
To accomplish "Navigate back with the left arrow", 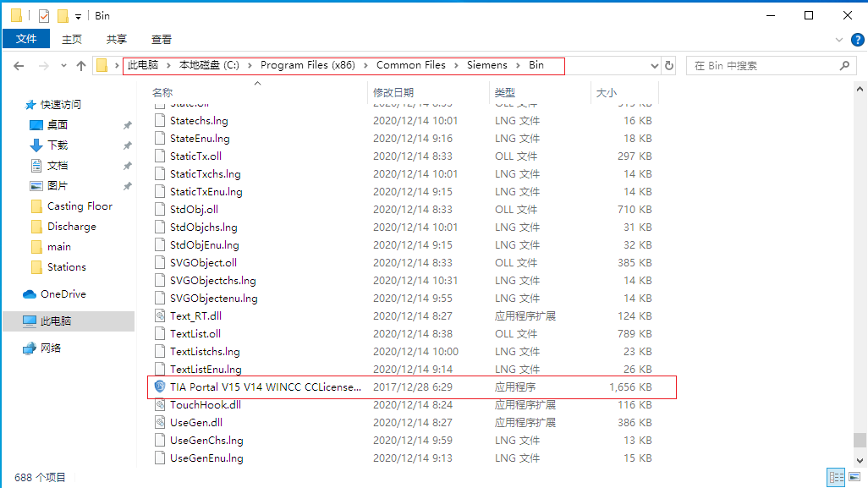I will (19, 65).
